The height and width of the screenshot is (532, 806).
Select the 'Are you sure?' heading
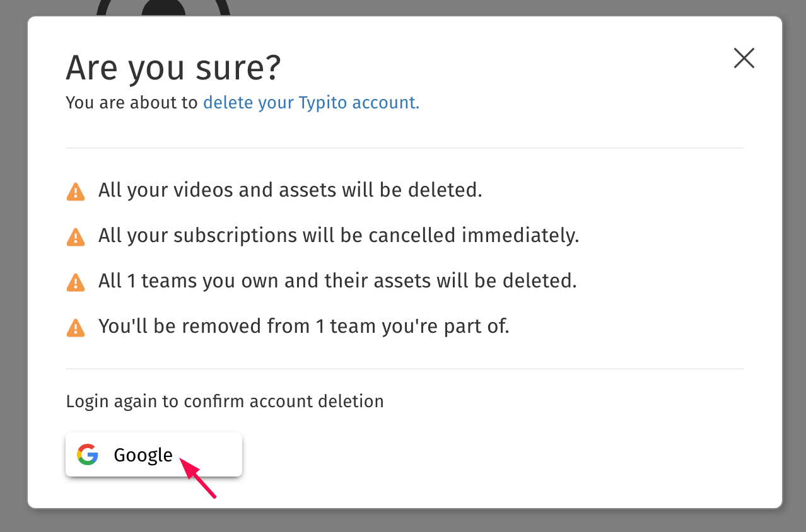coord(173,67)
